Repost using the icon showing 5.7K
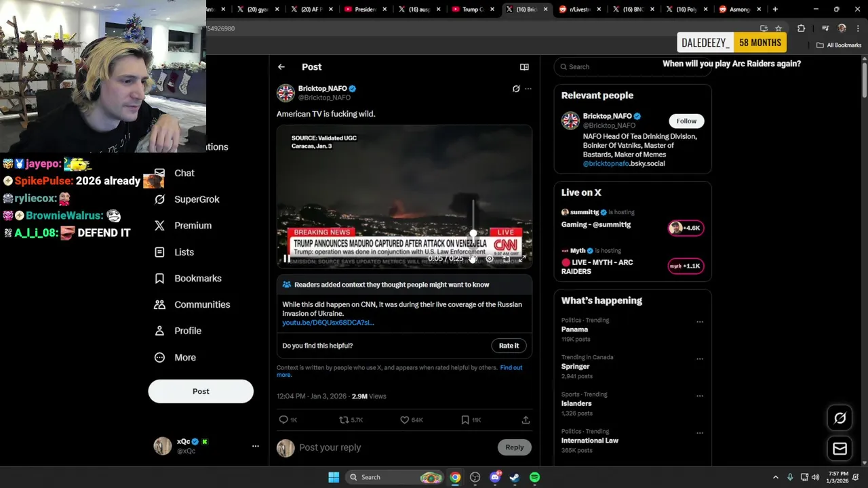This screenshot has width=868, height=488. tap(351, 420)
